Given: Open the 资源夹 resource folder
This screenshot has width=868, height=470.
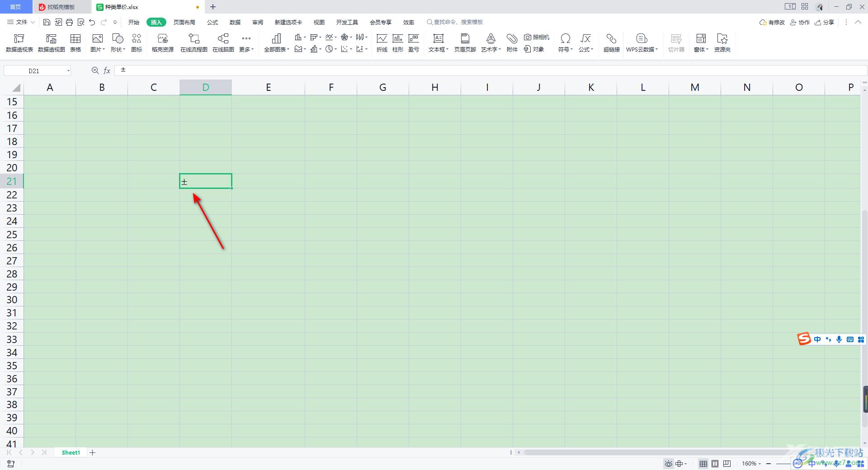Looking at the screenshot, I should (722, 43).
